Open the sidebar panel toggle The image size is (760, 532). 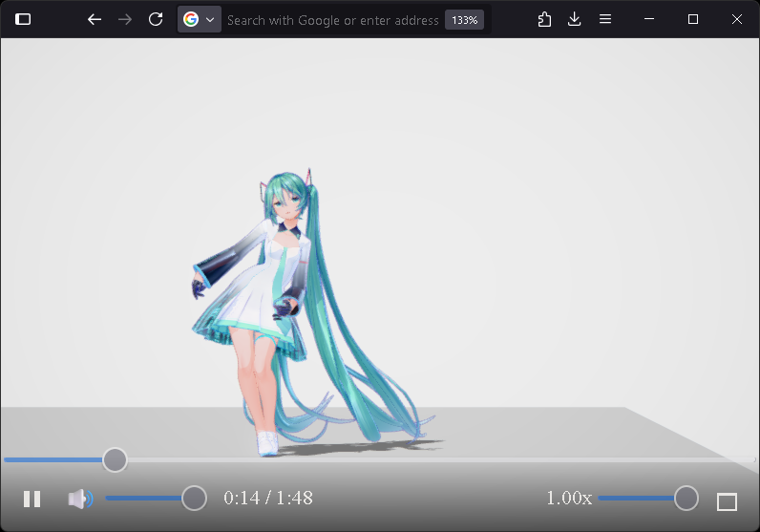click(23, 19)
